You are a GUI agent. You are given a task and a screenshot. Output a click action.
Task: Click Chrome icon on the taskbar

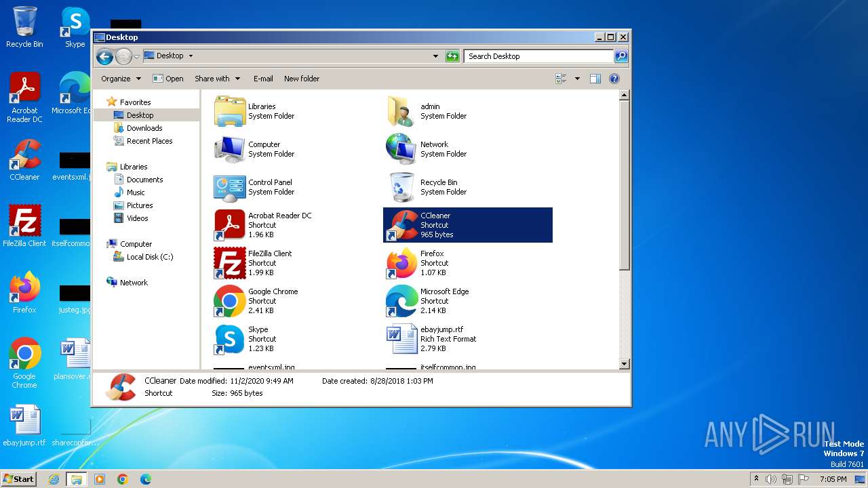123,479
